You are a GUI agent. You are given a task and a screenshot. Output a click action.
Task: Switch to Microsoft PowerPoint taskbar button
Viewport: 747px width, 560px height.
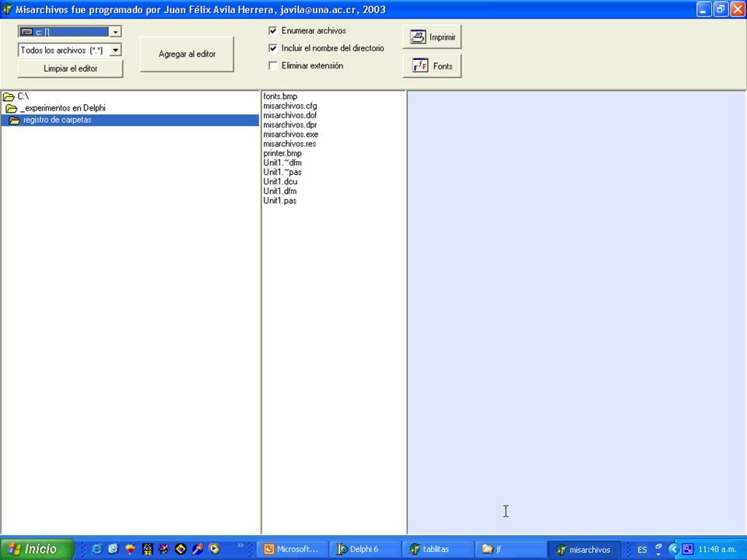pyautogui.click(x=293, y=550)
